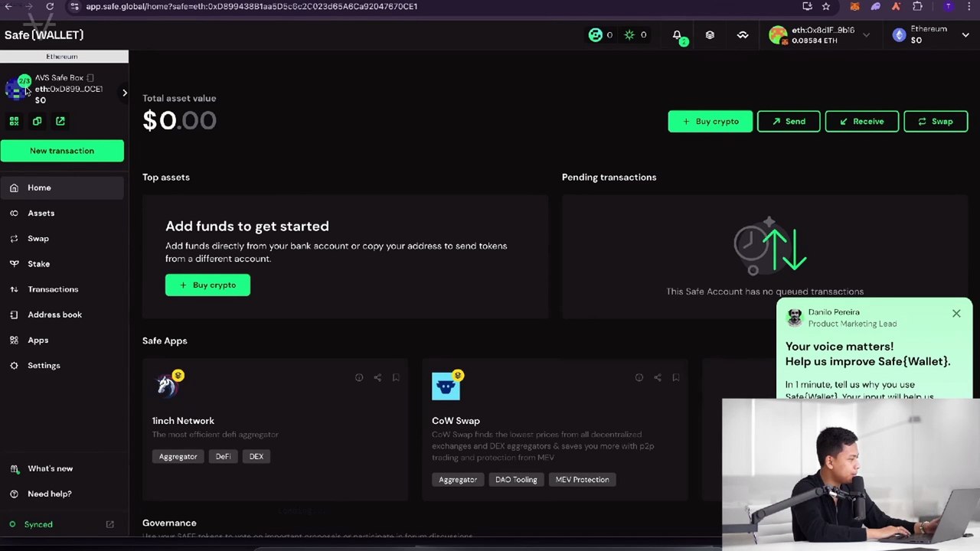The image size is (980, 551).
Task: Open the Chrome profile avatar
Action: [949, 6]
